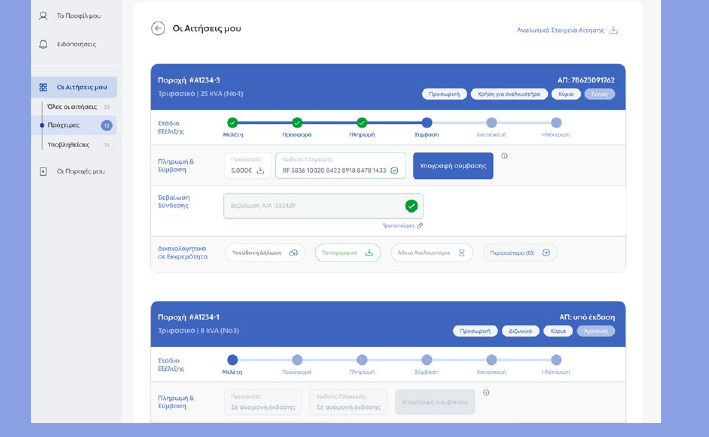The height and width of the screenshot is (437, 709).
Task: Click the info icon next to Υπογραφή σύμβασης
Action: pyautogui.click(x=504, y=156)
